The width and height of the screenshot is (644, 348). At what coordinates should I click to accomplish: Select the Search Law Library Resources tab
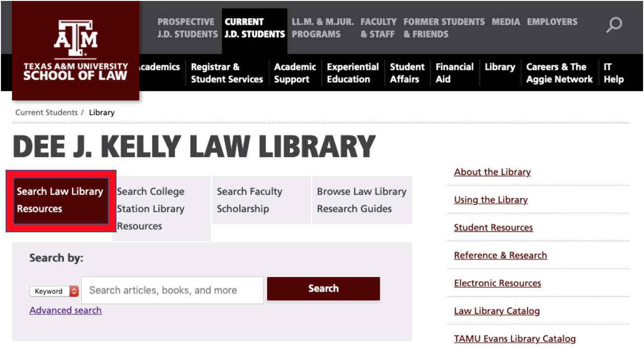[61, 201]
